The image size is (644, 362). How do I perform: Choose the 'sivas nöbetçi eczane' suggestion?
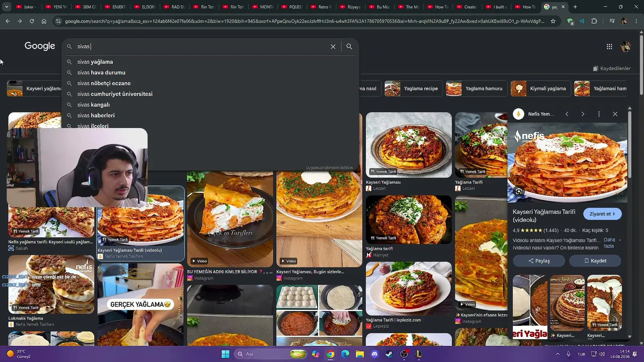coord(210,83)
